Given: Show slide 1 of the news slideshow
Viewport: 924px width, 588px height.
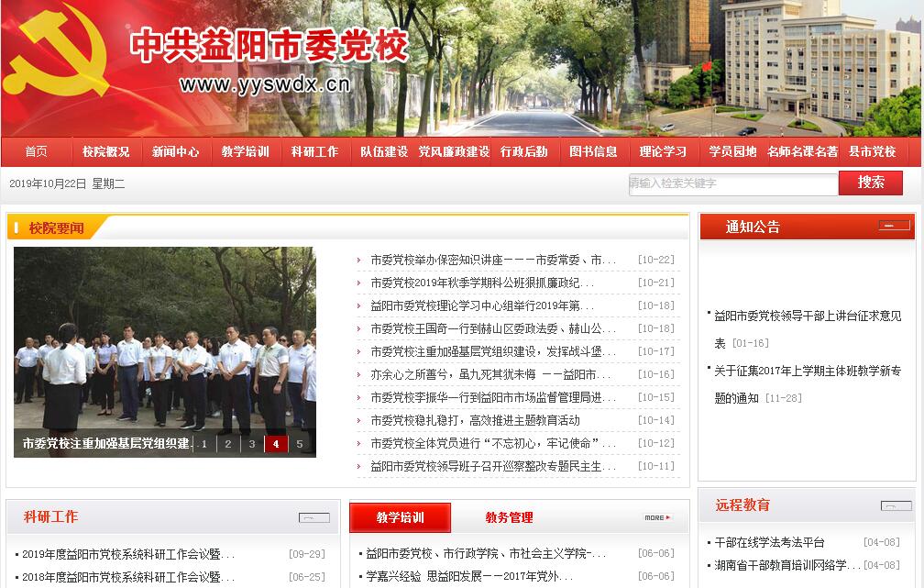Looking at the screenshot, I should (x=204, y=444).
